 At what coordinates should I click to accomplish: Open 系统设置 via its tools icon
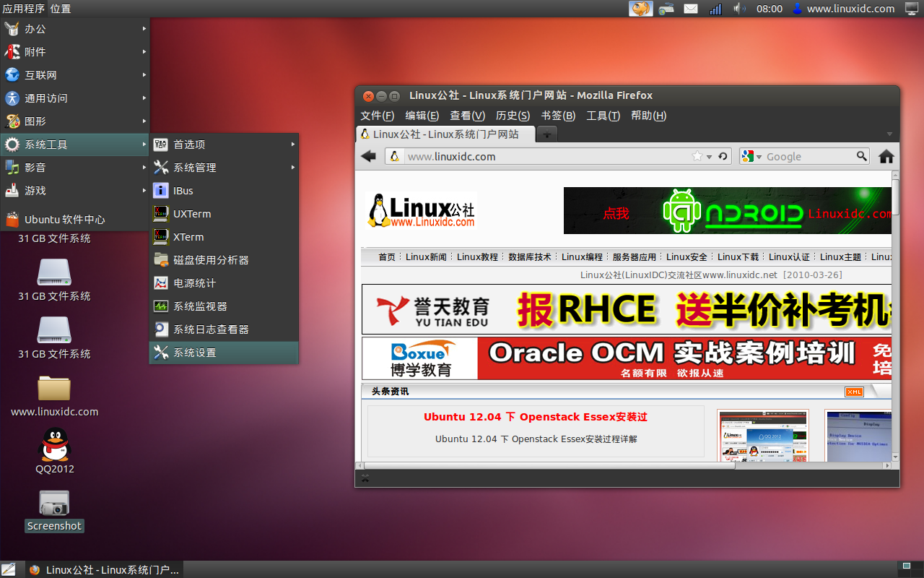[x=161, y=353]
